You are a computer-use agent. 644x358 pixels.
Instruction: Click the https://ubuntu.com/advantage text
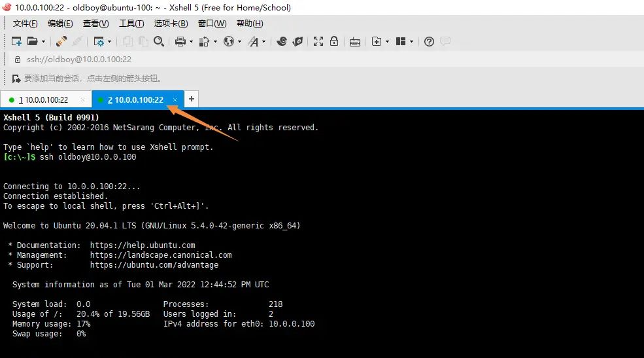(x=154, y=265)
